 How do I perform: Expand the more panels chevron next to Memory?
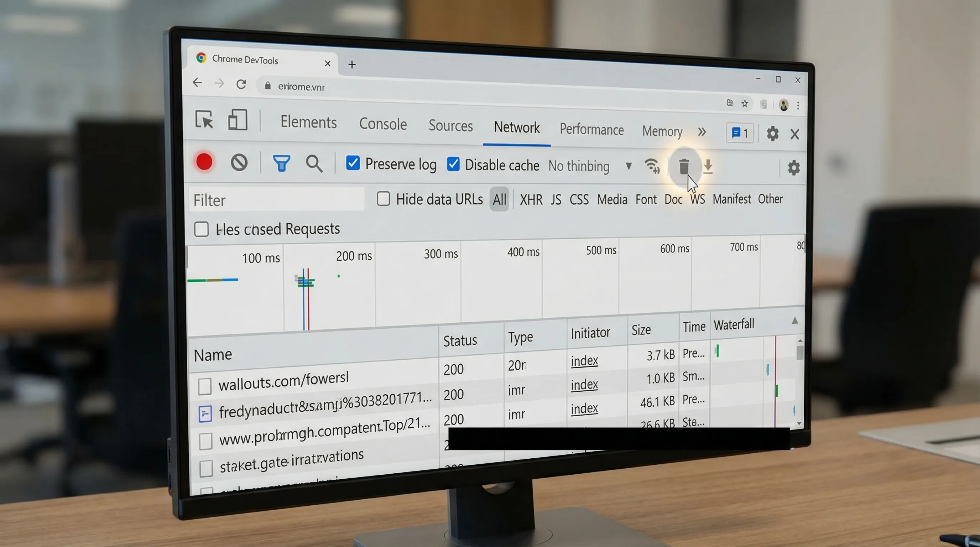point(702,132)
